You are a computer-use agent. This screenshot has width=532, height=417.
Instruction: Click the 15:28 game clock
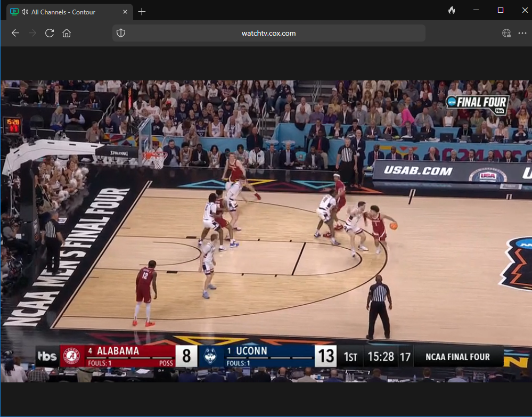point(381,357)
